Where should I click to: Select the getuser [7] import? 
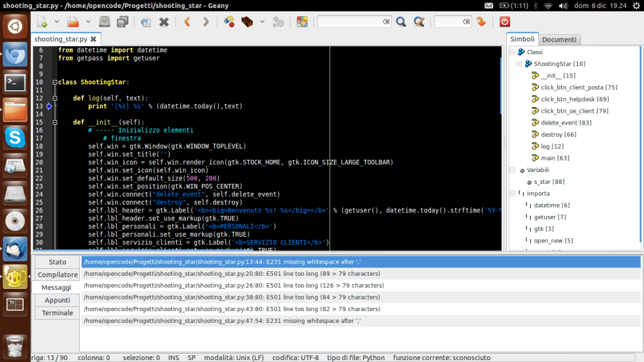pos(550,217)
